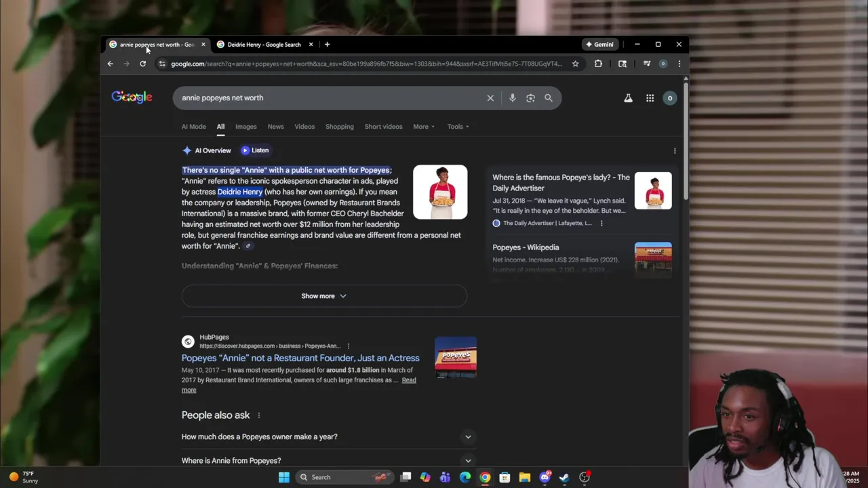Viewport: 868px width, 488px height.
Task: Select the All results tab
Action: pyautogui.click(x=220, y=127)
